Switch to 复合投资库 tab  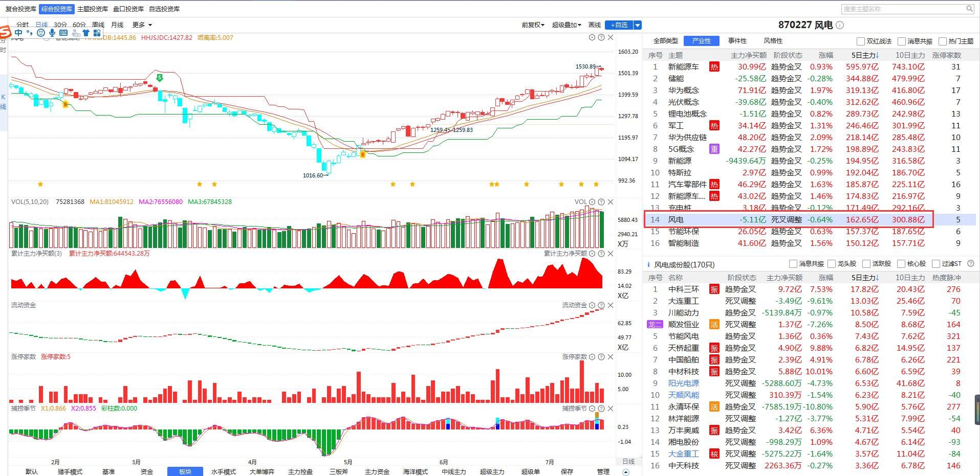[x=21, y=9]
